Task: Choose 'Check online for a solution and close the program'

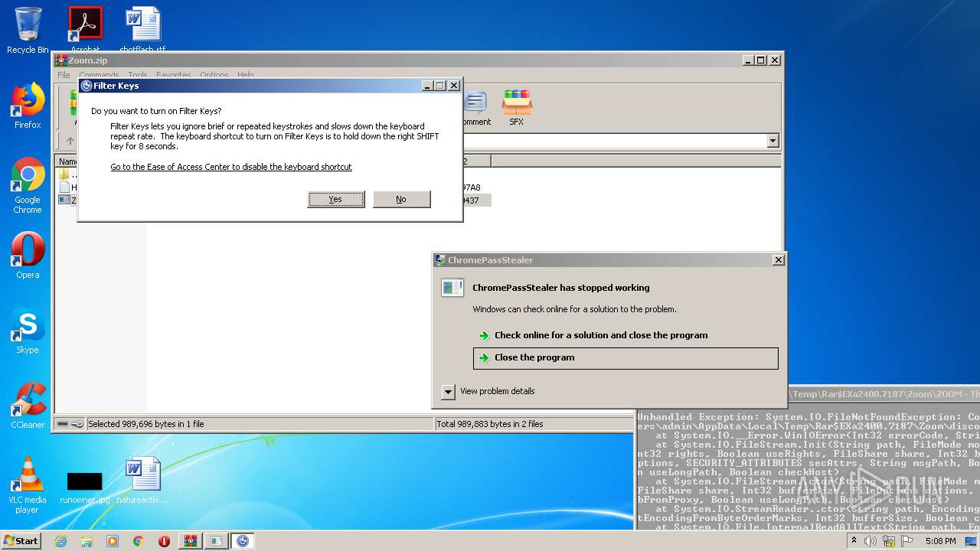Action: click(601, 335)
